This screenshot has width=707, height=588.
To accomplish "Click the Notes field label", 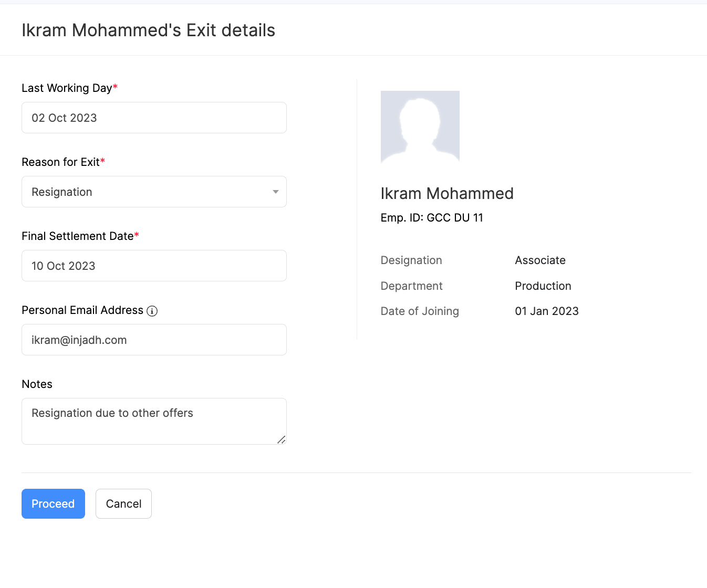I will [37, 384].
